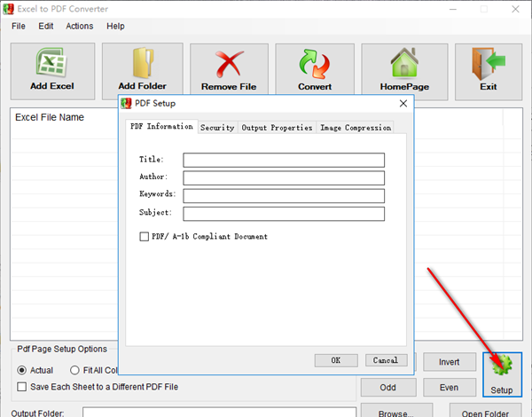Open the Help menu
This screenshot has height=417, width=532.
115,26
